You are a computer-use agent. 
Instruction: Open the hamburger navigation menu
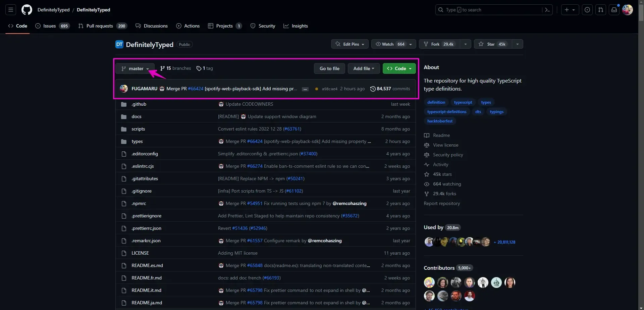[11, 10]
